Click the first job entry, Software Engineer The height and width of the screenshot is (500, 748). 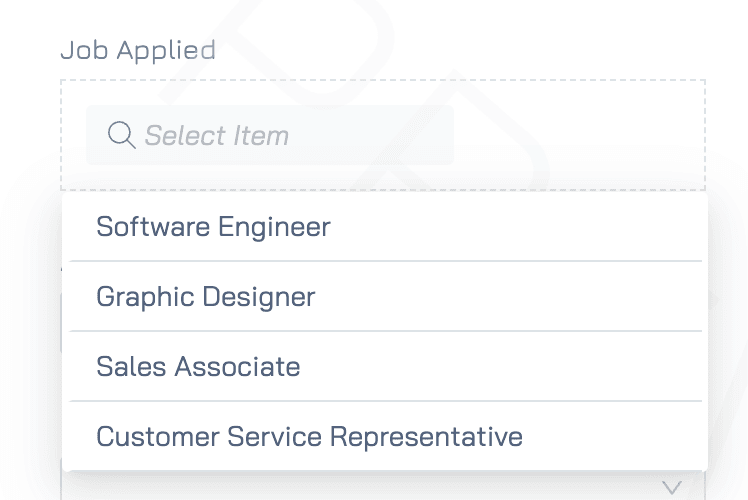coord(385,227)
